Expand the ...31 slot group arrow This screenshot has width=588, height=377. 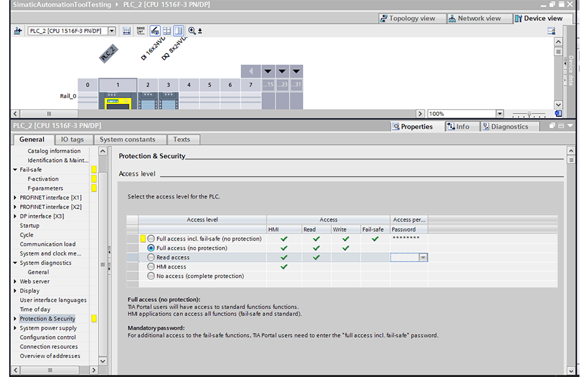(x=296, y=71)
